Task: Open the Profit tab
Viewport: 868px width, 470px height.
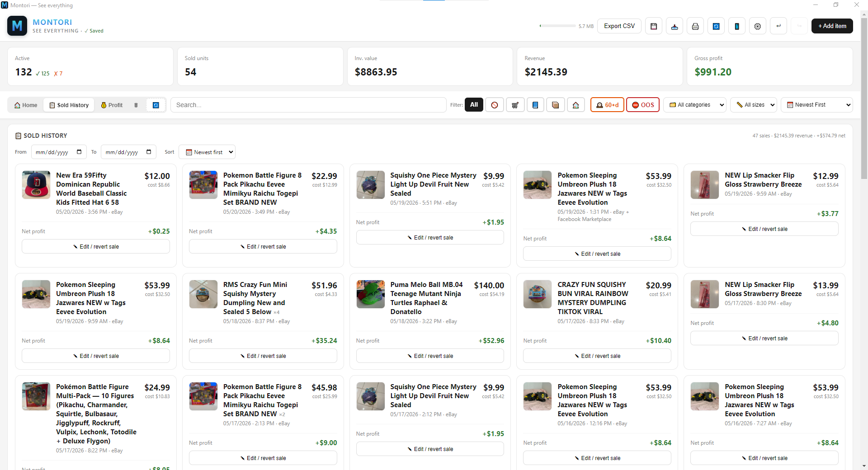Action: point(112,105)
